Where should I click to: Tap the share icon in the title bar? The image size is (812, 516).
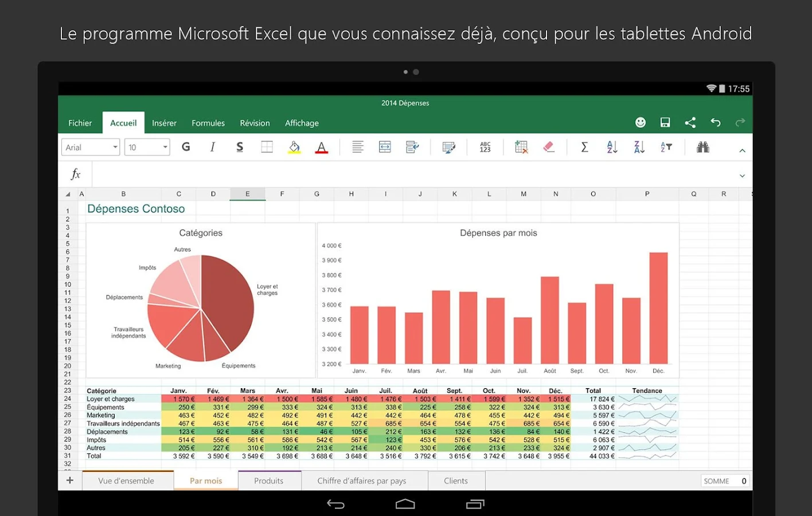point(690,122)
